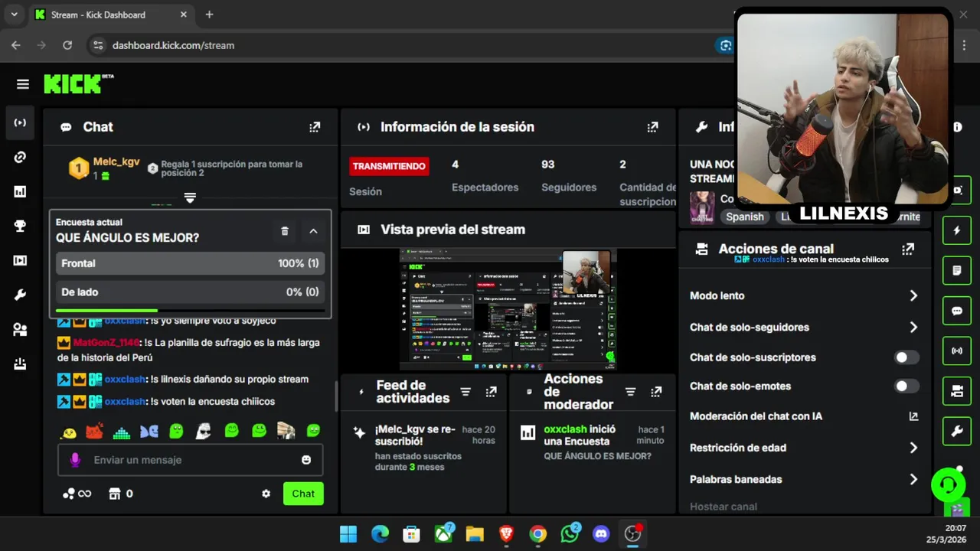Click the Stream broadcast icon in left sidebar
Screen dimensions: 980x551
coord(20,123)
